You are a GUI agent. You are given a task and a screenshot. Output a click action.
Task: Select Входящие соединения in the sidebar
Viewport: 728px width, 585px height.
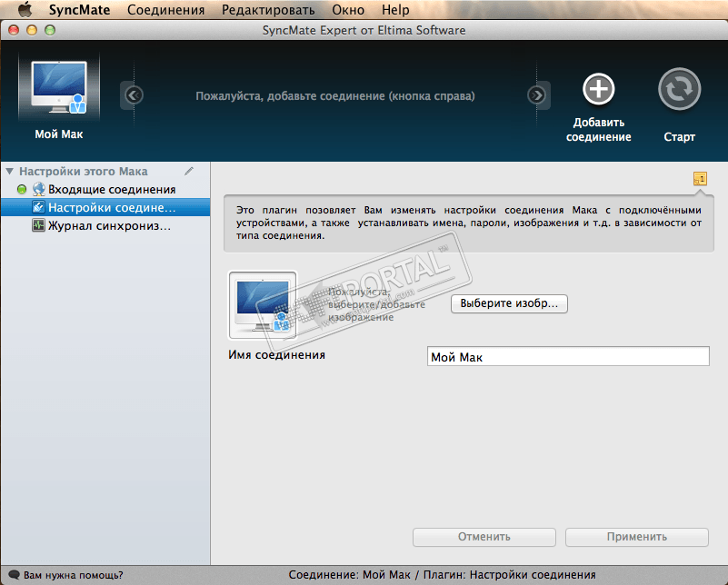click(x=105, y=189)
